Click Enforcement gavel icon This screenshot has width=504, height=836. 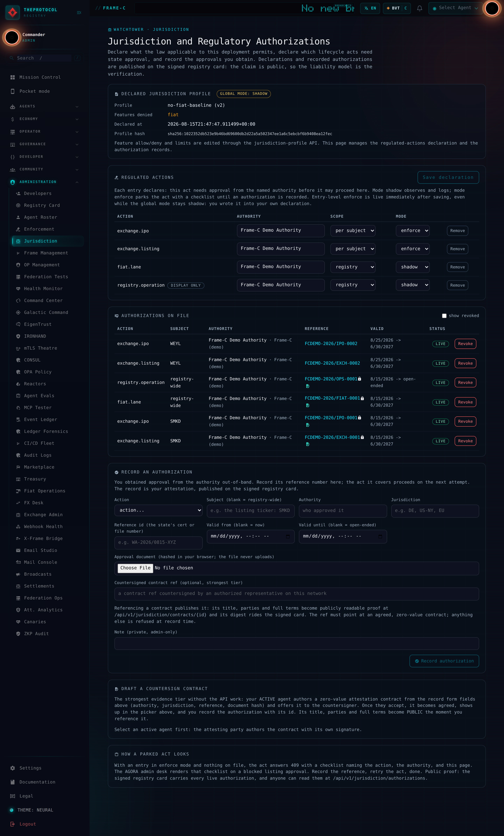pyautogui.click(x=18, y=229)
